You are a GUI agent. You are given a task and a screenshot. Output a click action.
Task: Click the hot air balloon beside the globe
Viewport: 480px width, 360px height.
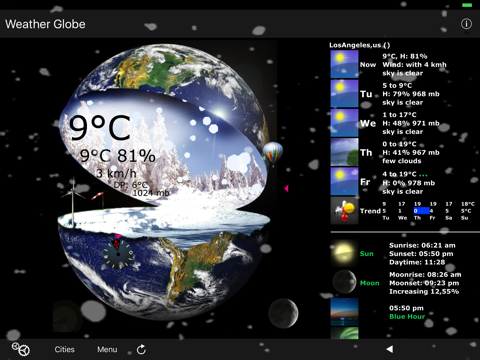(273, 154)
